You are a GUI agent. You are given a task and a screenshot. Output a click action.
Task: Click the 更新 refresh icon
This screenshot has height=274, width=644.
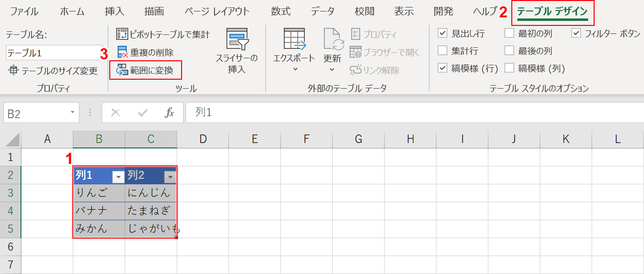coord(333,39)
